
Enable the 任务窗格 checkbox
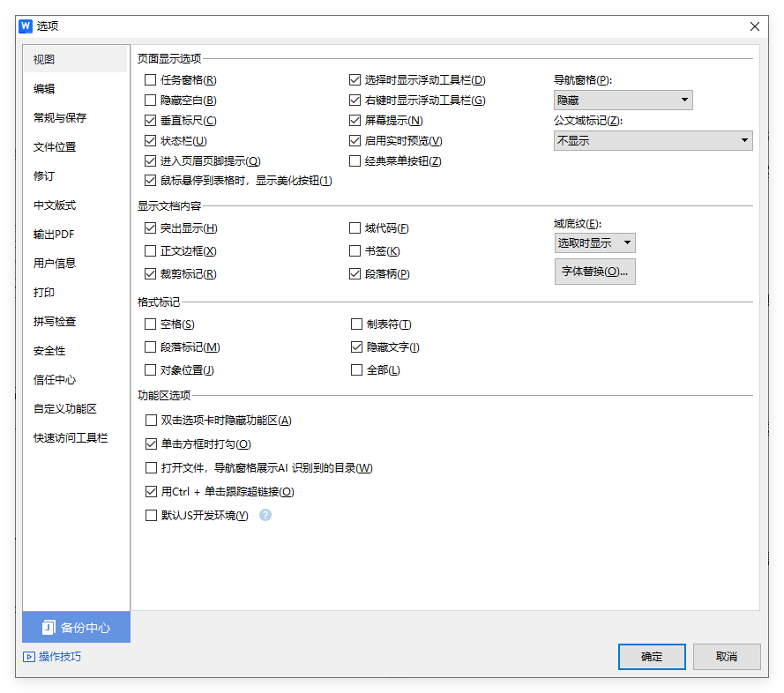coord(152,79)
